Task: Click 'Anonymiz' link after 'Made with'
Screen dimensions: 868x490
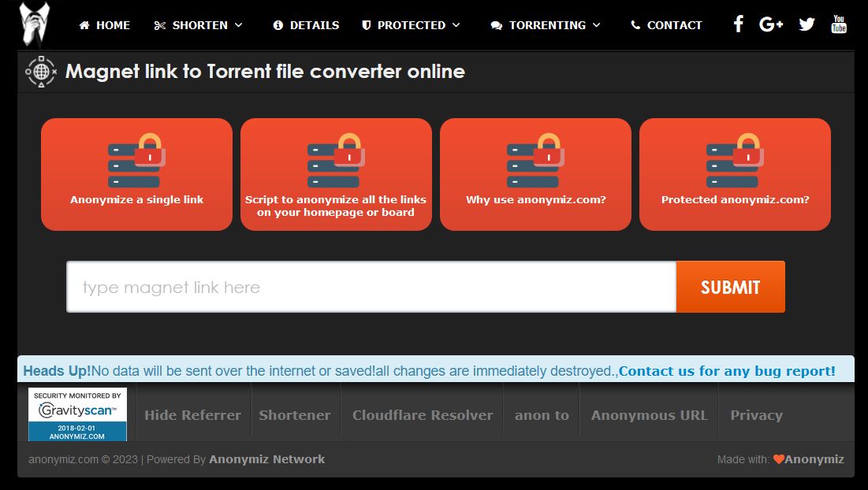Action: click(x=814, y=459)
